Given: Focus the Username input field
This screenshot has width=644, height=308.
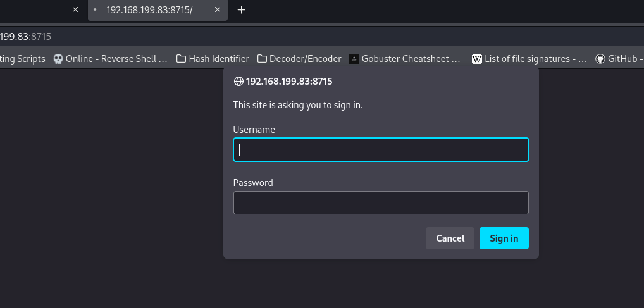Looking at the screenshot, I should pyautogui.click(x=381, y=150).
